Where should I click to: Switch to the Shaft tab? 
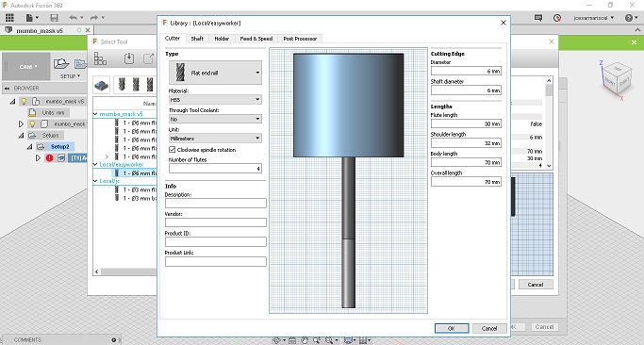click(197, 39)
